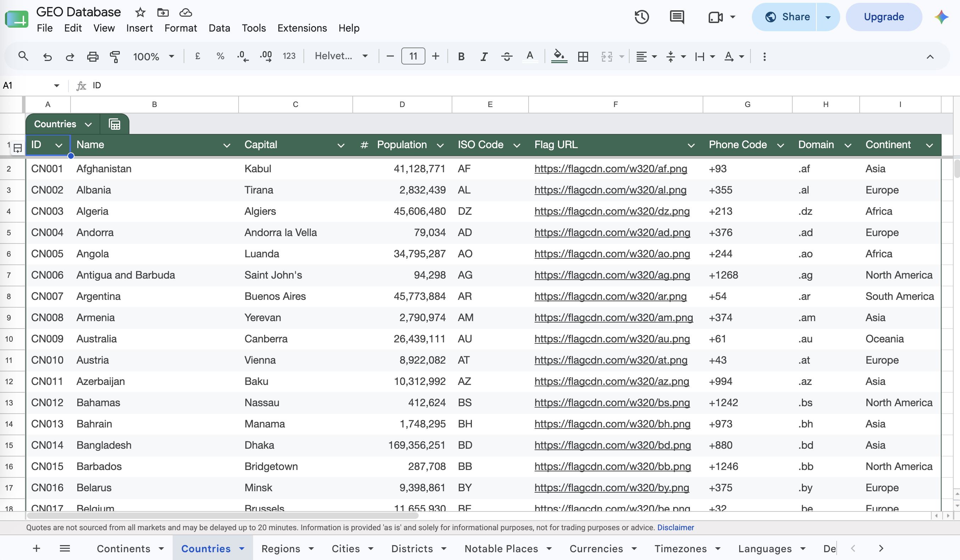Open the horizontal align dropdown
The image size is (960, 560).
(647, 56)
